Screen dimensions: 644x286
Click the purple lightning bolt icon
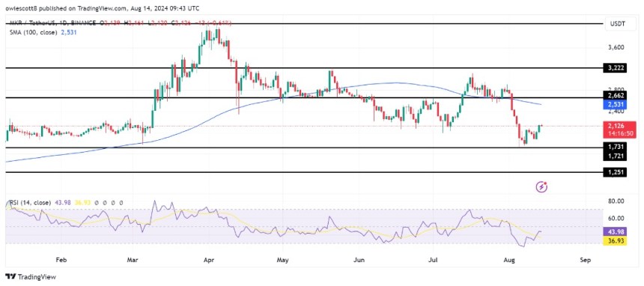541,187
